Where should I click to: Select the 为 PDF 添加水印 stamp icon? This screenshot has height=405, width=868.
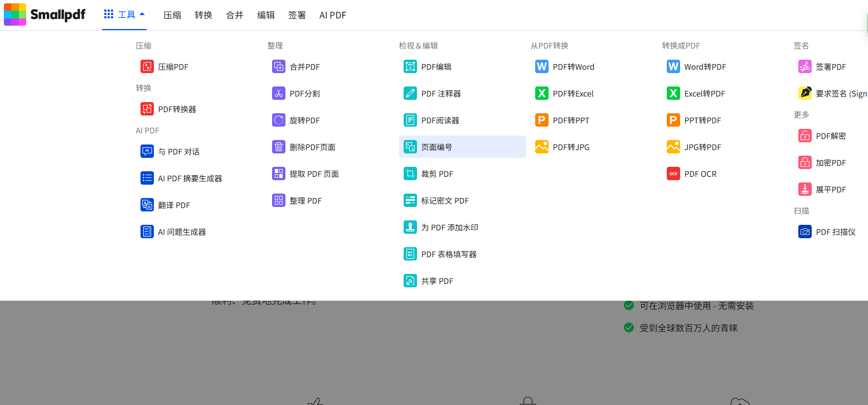pyautogui.click(x=410, y=227)
